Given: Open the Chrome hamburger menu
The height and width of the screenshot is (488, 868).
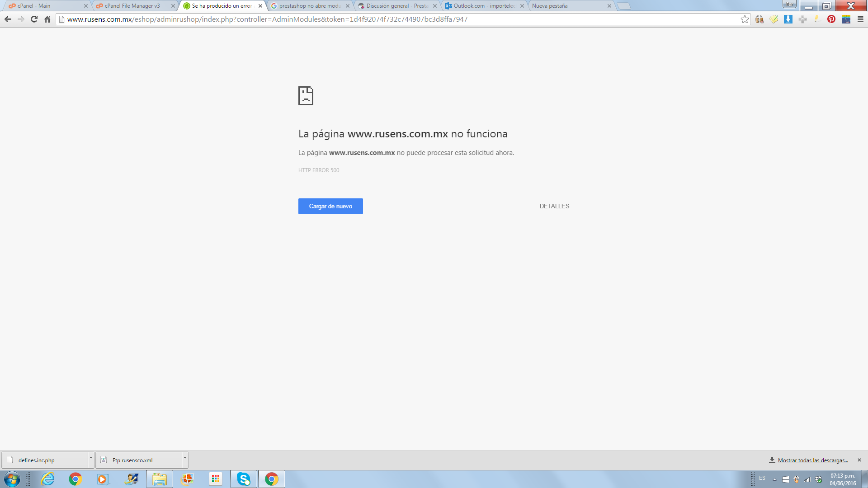Looking at the screenshot, I should [860, 19].
